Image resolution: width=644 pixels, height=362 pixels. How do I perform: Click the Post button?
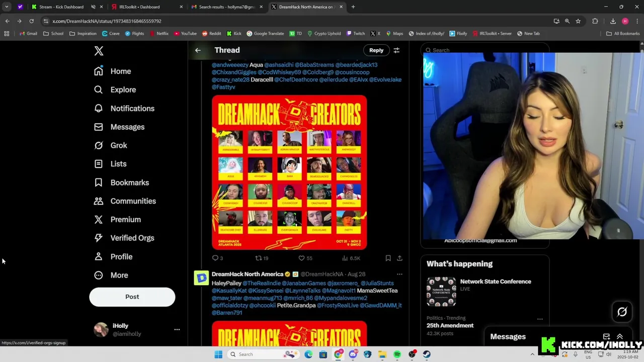pyautogui.click(x=132, y=297)
